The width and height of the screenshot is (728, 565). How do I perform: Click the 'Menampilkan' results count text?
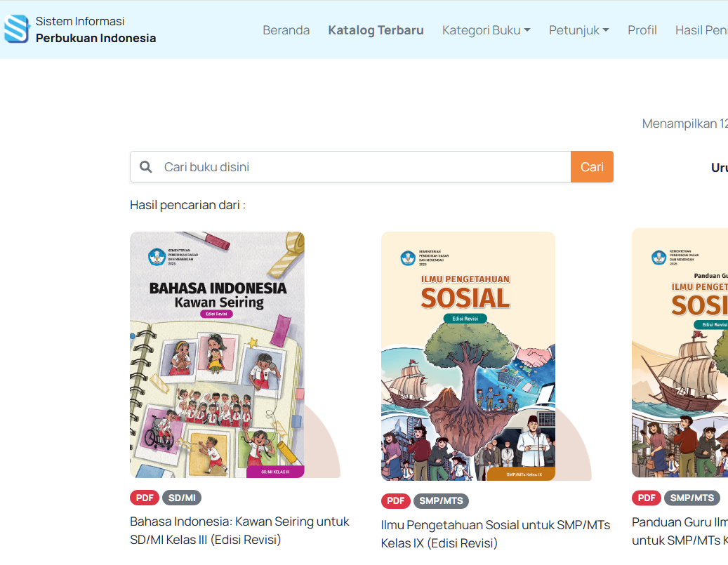[684, 124]
